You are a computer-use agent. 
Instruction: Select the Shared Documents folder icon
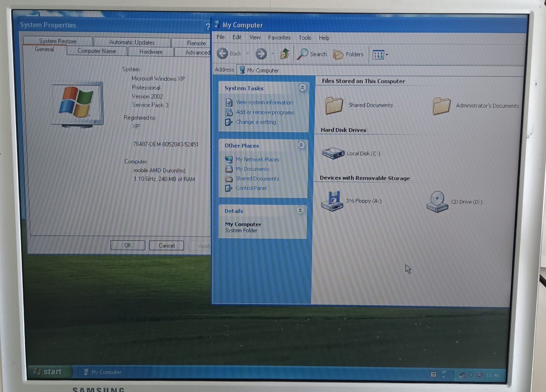[334, 105]
